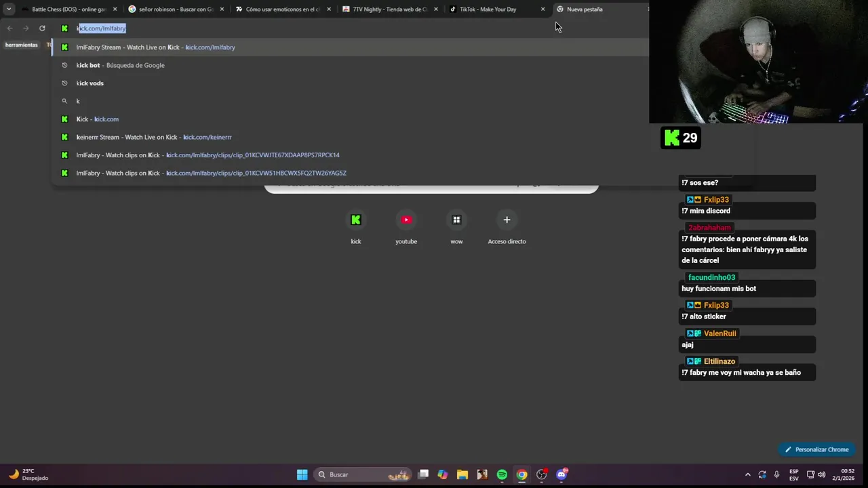Click username ValenRuii in chat

pos(719,333)
